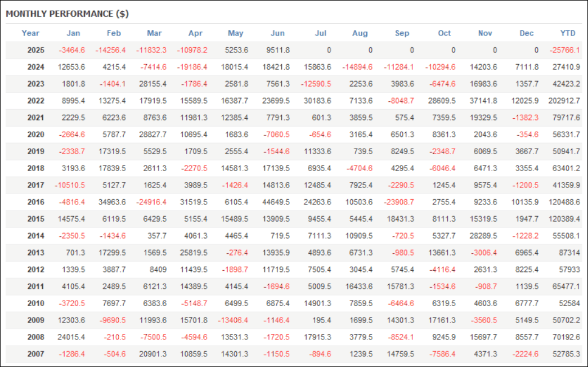Select the 2009 year row label

pyautogui.click(x=35, y=320)
